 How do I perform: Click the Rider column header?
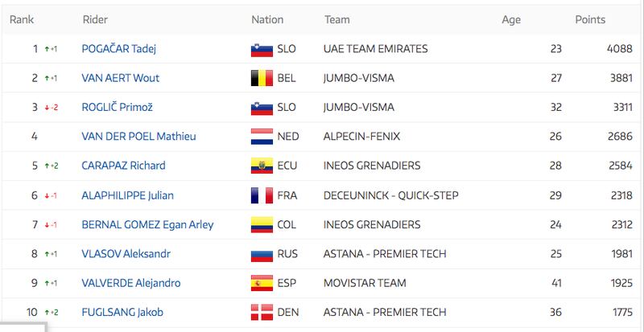pyautogui.click(x=95, y=20)
